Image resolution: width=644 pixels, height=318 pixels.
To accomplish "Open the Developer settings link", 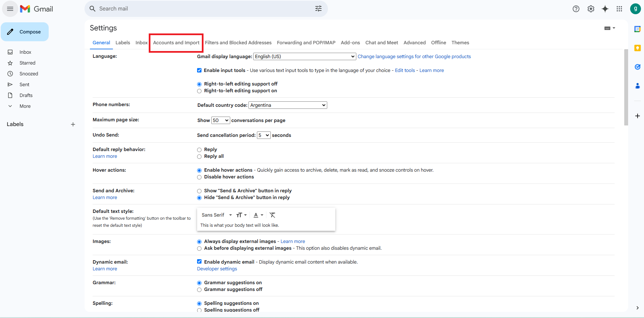I will pos(217,269).
